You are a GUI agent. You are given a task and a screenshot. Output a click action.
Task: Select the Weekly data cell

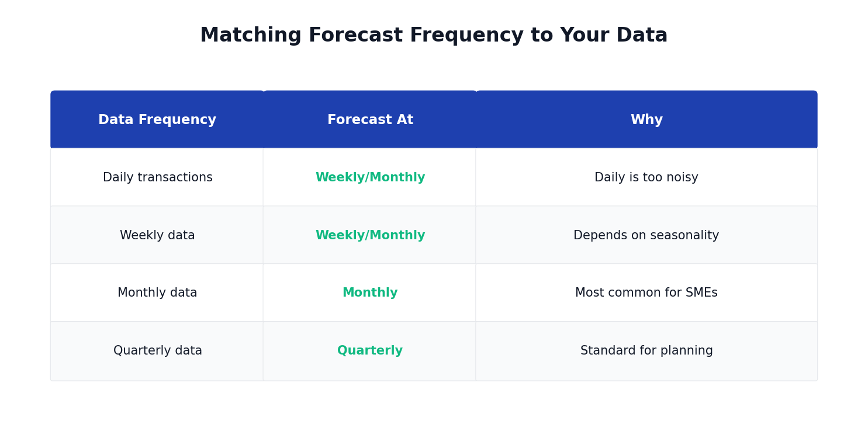(x=157, y=236)
